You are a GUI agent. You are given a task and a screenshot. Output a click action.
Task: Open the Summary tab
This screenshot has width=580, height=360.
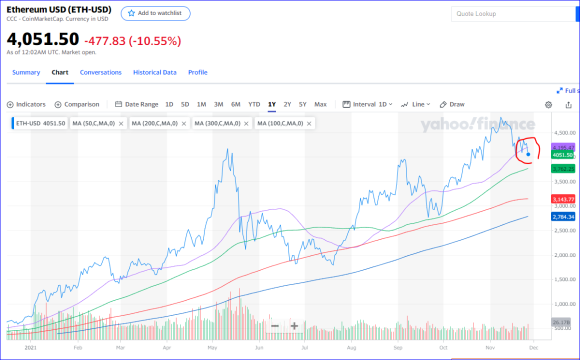pos(26,73)
